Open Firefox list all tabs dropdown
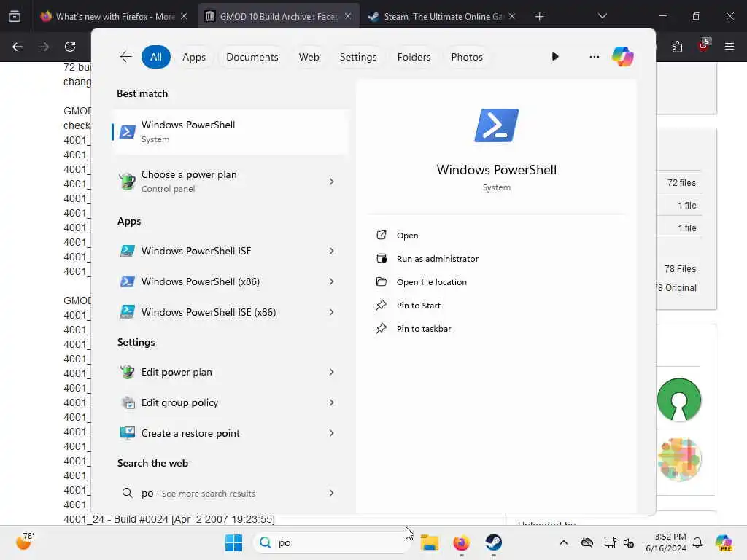Screen dimensions: 747x560 click(602, 16)
